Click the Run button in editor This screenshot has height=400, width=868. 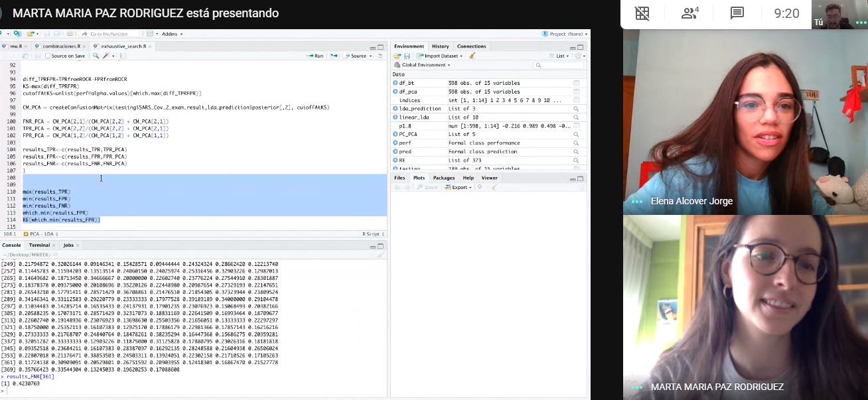coord(316,56)
